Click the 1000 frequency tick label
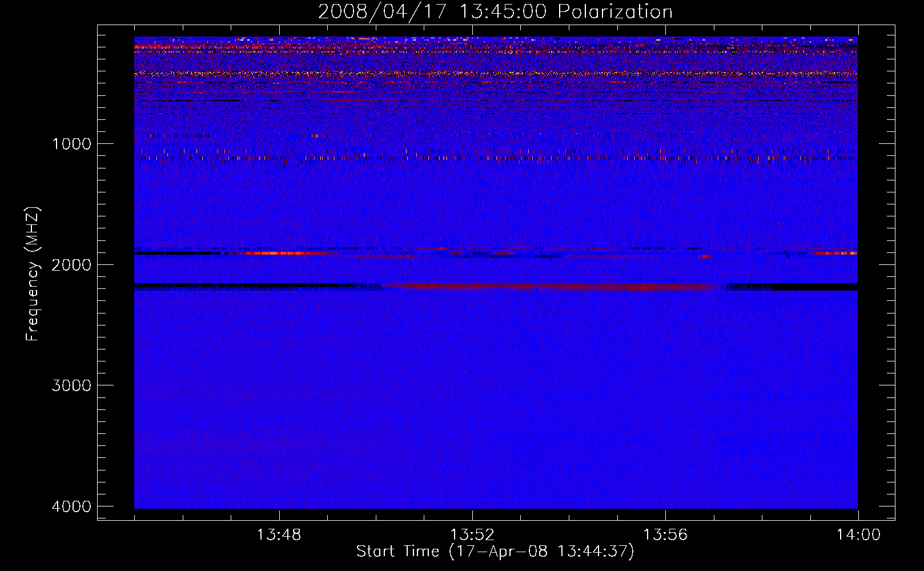 [71, 144]
